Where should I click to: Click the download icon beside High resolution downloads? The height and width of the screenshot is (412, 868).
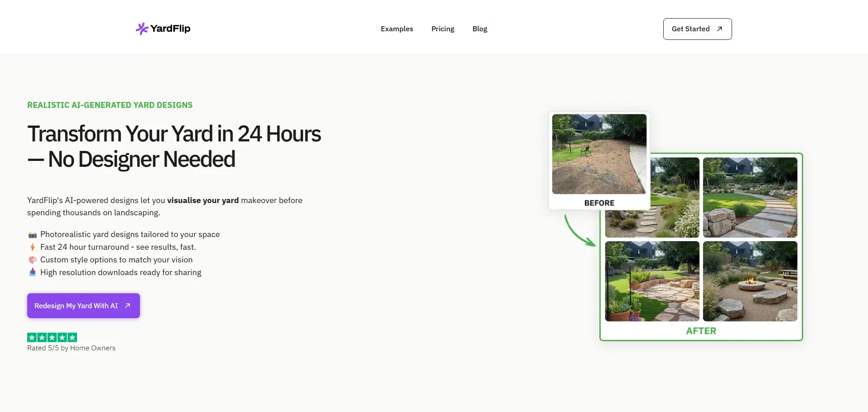(33, 272)
